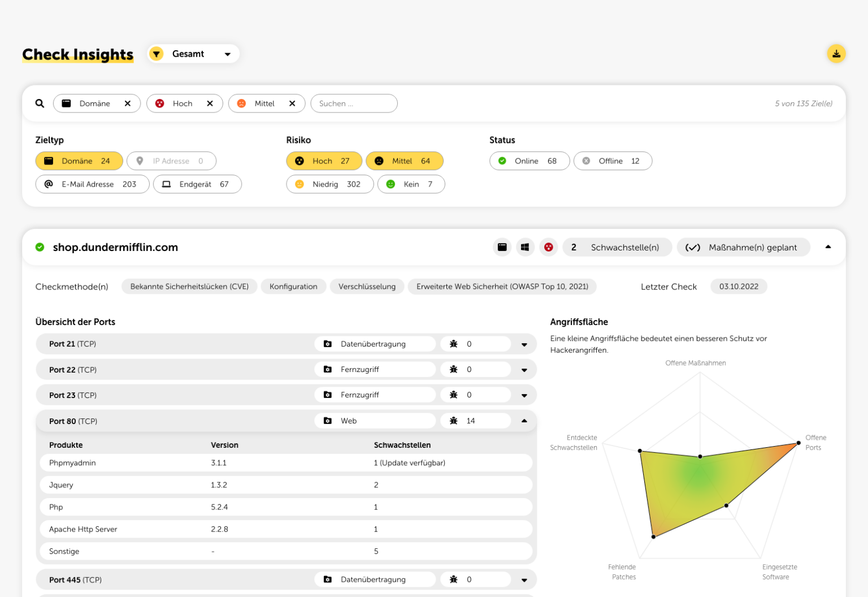Remove the Mittel filter tag

292,103
